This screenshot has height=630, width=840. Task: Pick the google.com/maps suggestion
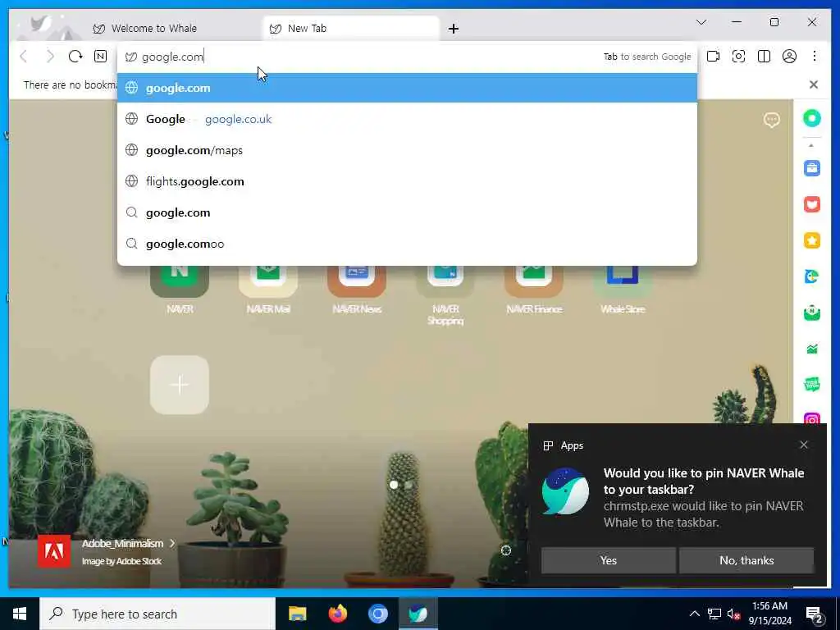(x=407, y=150)
